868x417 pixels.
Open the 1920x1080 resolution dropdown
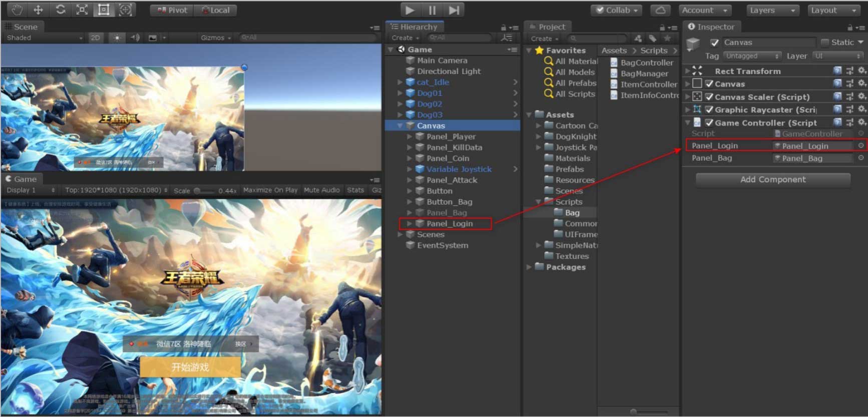[116, 190]
